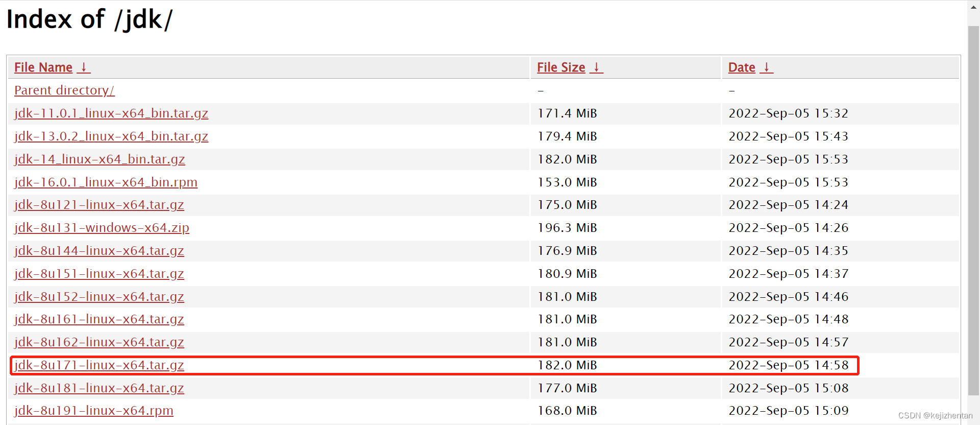
Task: Download jdk-8u121-linux-x64.tar.gz
Action: [99, 205]
